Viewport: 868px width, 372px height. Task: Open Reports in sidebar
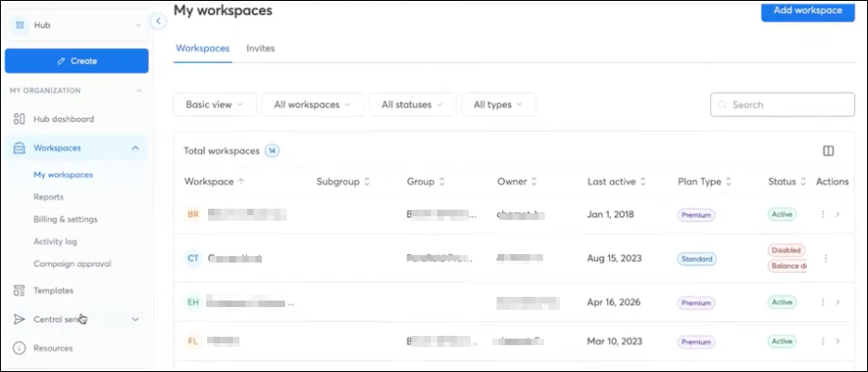tap(48, 197)
